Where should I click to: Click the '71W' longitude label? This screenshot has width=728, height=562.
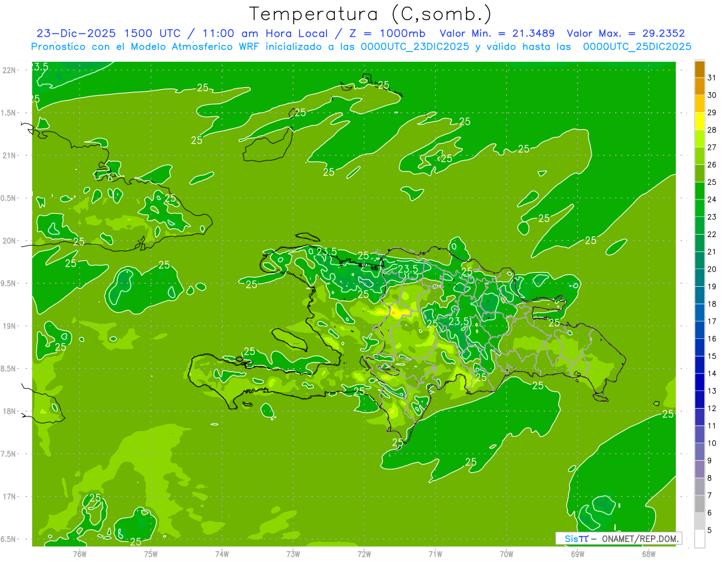point(435,554)
